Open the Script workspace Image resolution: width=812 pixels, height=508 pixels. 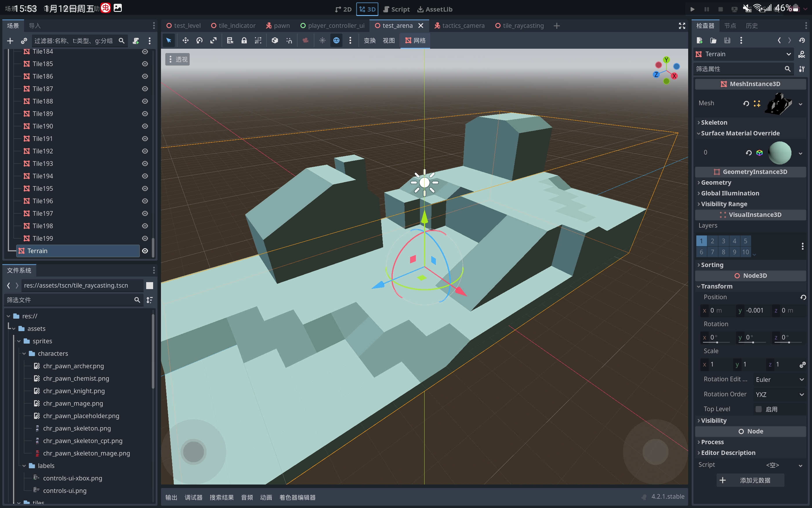[x=396, y=9]
